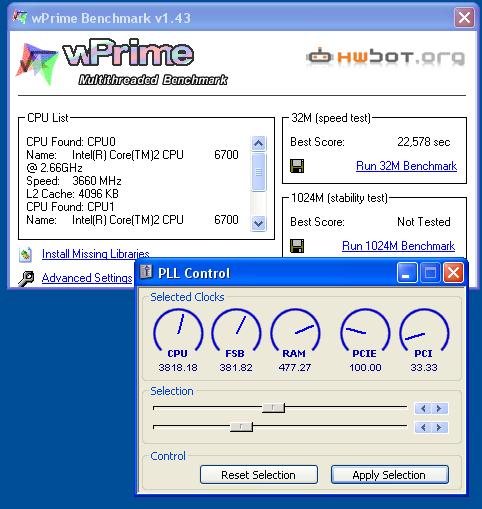Click the PCI value 33.33
The width and height of the screenshot is (482, 509).
424,367
